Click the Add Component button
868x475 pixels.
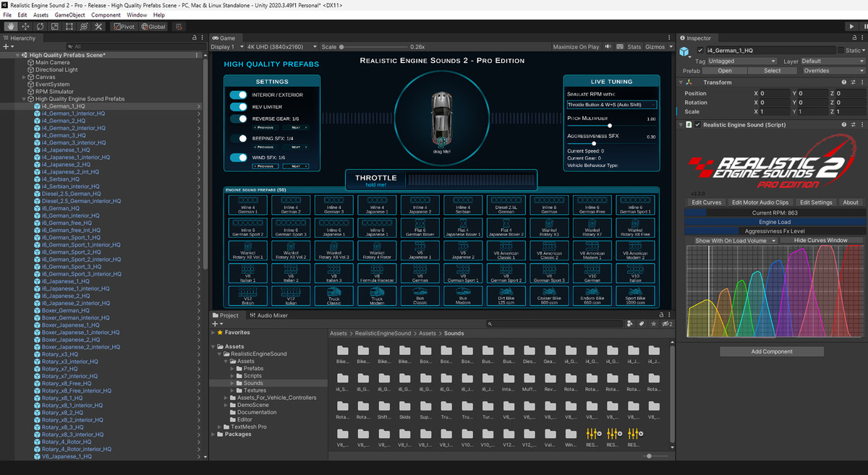[772, 351]
